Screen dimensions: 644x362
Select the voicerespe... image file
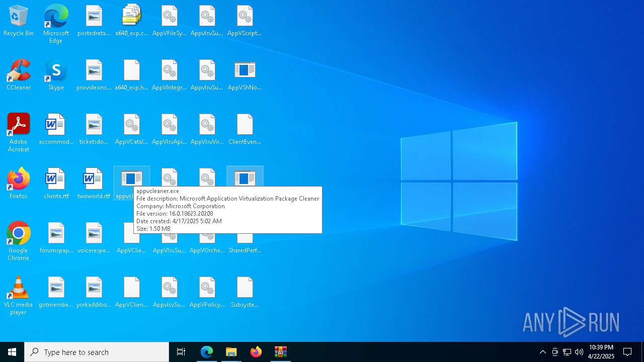pos(94,238)
